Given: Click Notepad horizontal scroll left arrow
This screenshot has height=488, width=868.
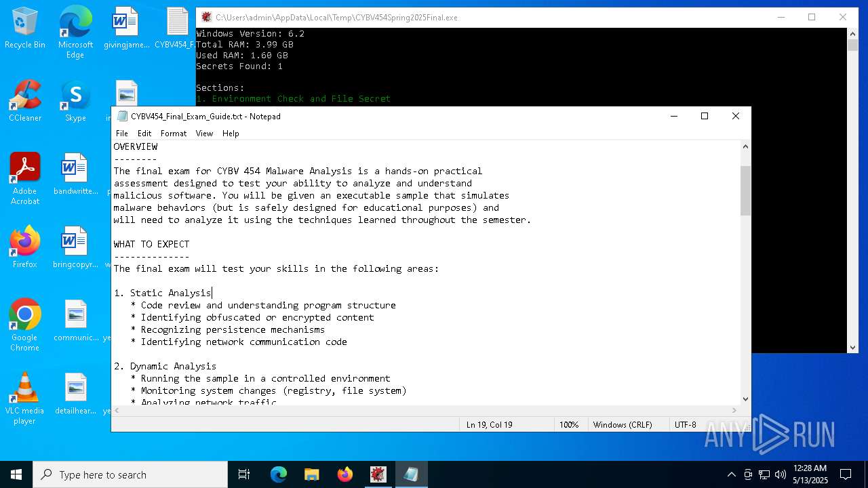Looking at the screenshot, I should click(117, 410).
